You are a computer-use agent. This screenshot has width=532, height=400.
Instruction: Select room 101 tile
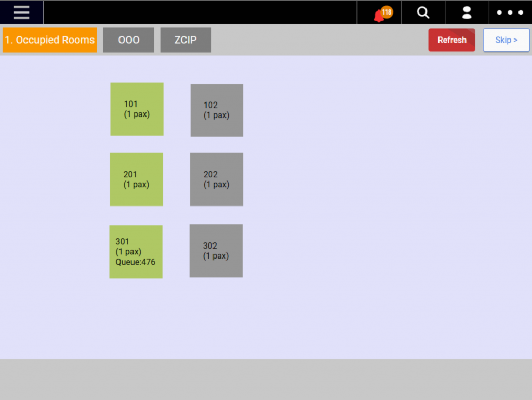point(137,109)
